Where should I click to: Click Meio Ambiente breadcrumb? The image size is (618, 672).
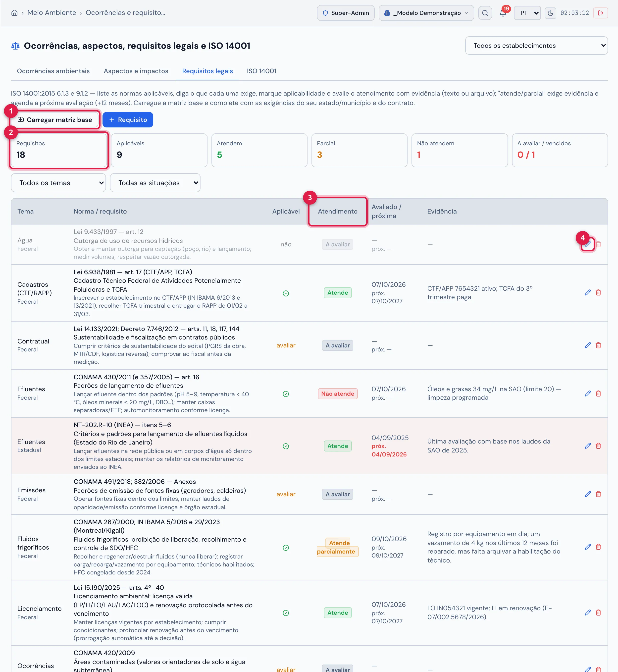pyautogui.click(x=52, y=13)
